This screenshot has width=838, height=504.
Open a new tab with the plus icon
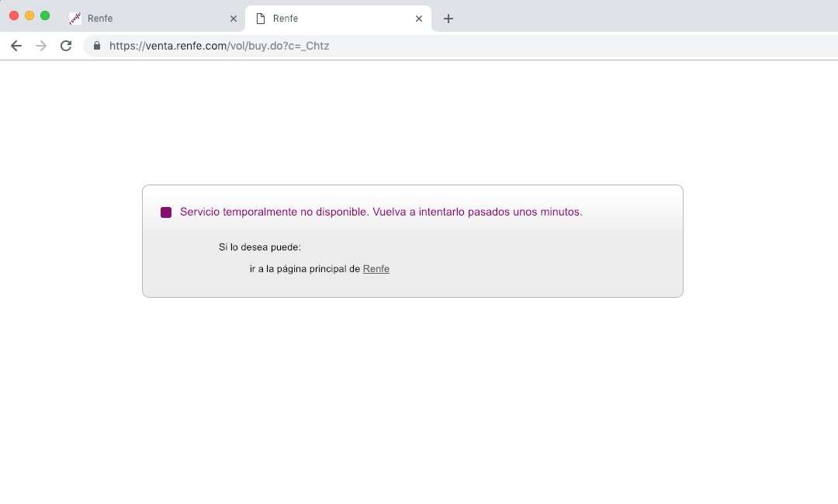pos(448,19)
